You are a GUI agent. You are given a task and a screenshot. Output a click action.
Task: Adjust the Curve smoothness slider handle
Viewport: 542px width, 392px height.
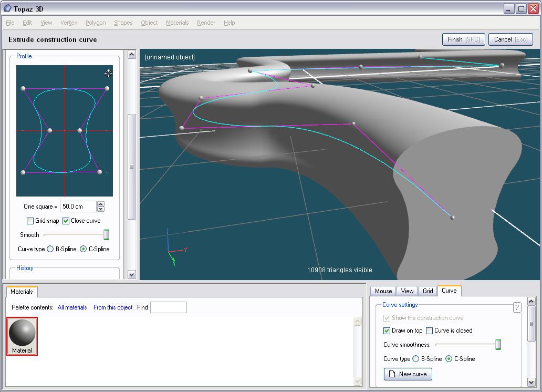pyautogui.click(x=498, y=345)
